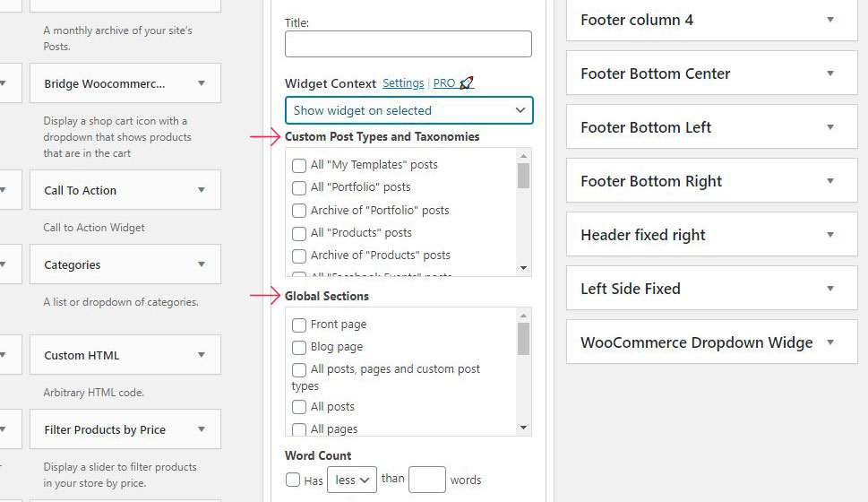868x502 pixels.
Task: Expand the Footer Bottom Center area
Action: 829,74
